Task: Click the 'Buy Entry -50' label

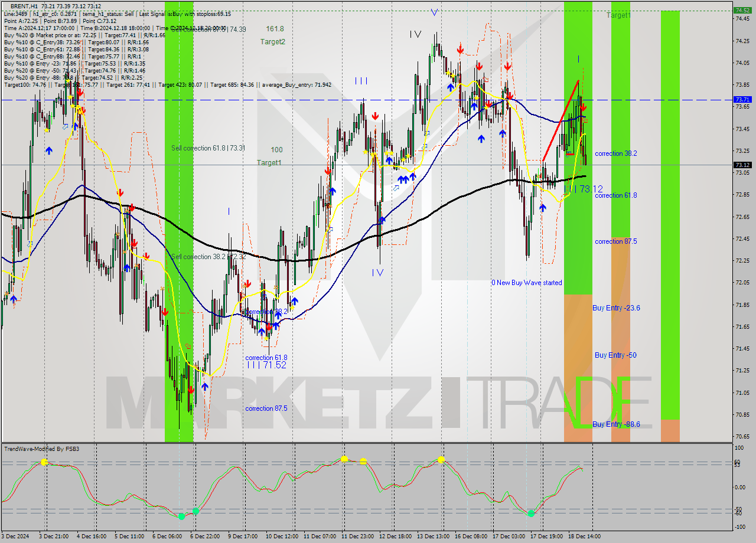Action: (x=615, y=355)
